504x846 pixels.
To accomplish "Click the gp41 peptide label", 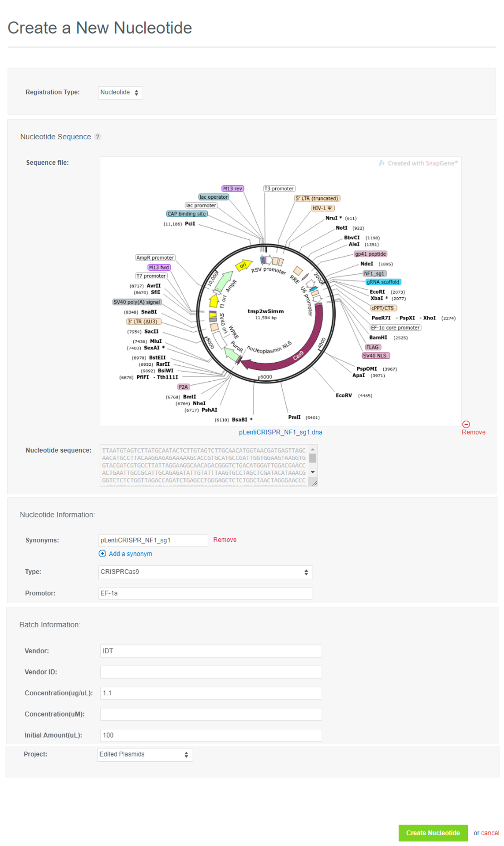I will click(371, 254).
